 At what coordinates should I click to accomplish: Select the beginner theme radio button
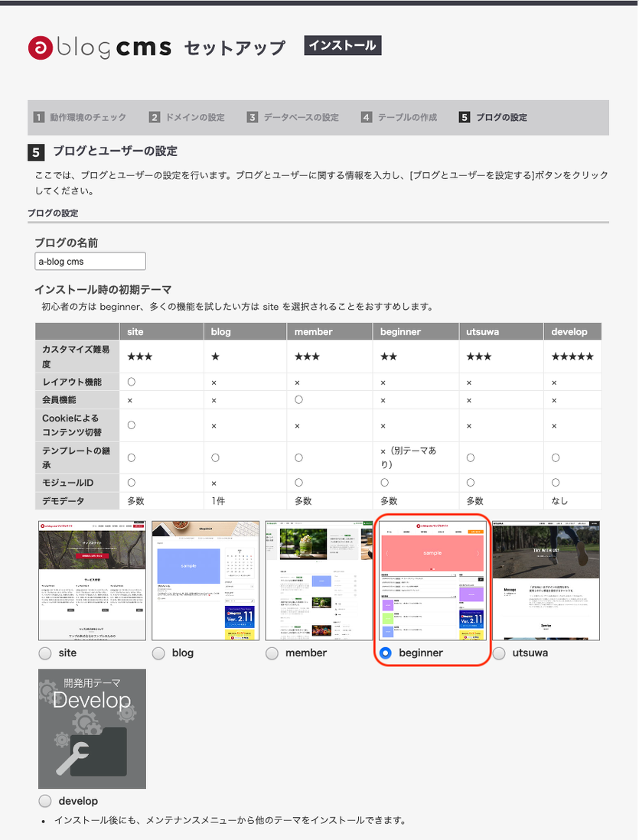[x=386, y=653]
